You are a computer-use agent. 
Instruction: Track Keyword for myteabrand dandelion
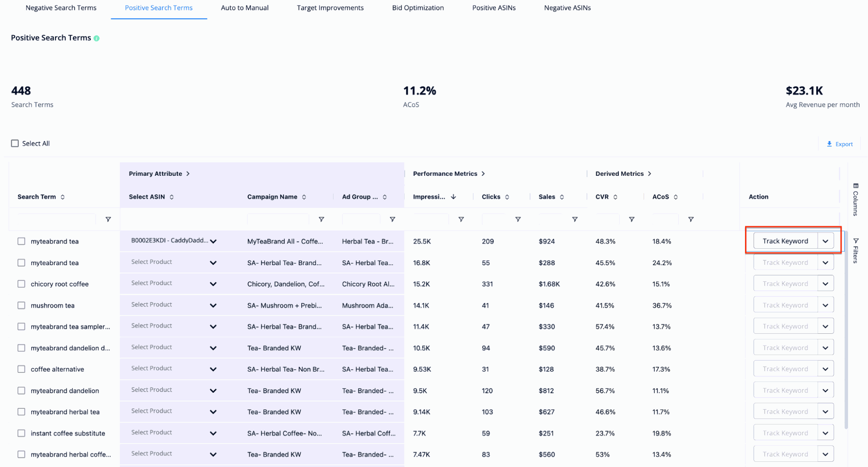pos(785,391)
